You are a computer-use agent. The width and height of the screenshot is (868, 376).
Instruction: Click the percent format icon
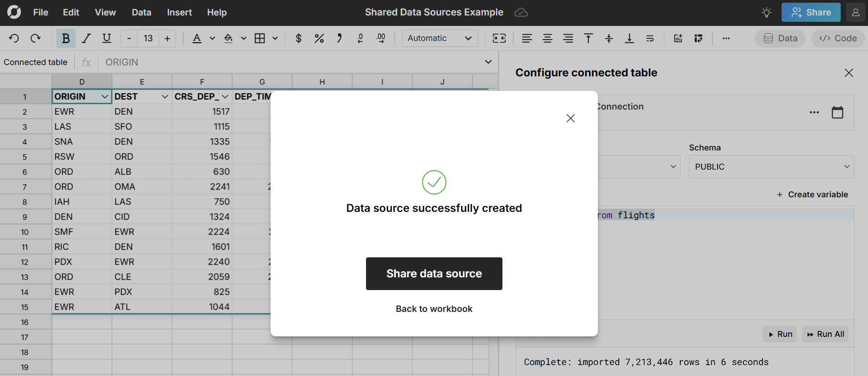coord(319,38)
